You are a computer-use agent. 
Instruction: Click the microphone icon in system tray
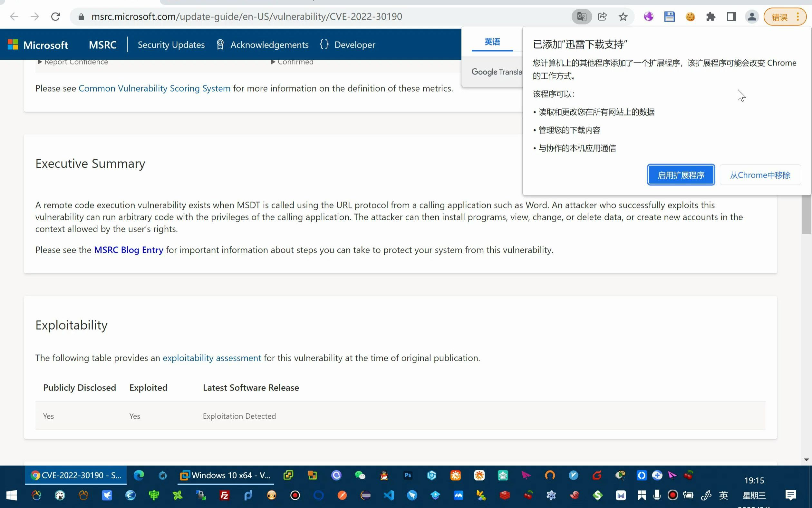click(657, 495)
